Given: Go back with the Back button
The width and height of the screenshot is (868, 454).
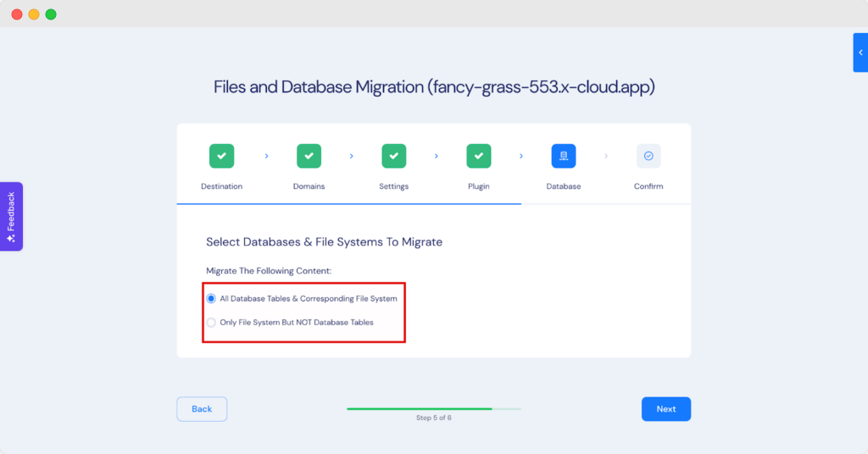Looking at the screenshot, I should pyautogui.click(x=202, y=409).
